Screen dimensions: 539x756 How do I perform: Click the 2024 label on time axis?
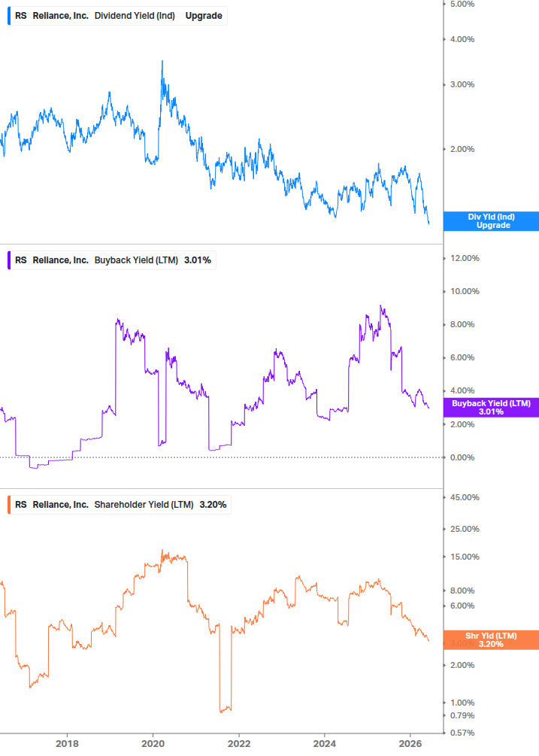(x=325, y=743)
